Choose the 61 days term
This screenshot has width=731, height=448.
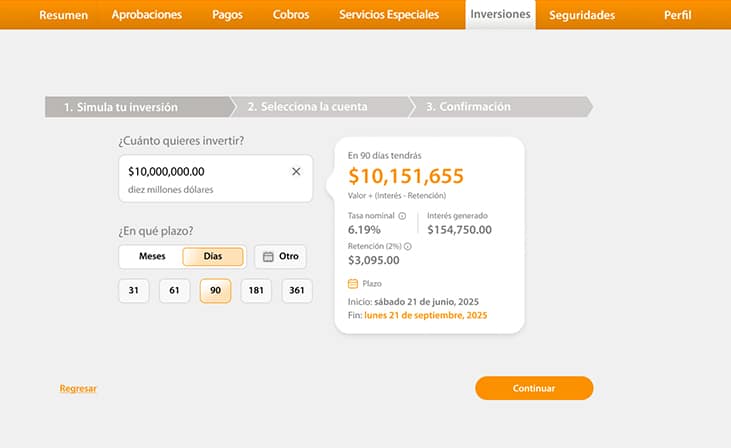point(174,291)
